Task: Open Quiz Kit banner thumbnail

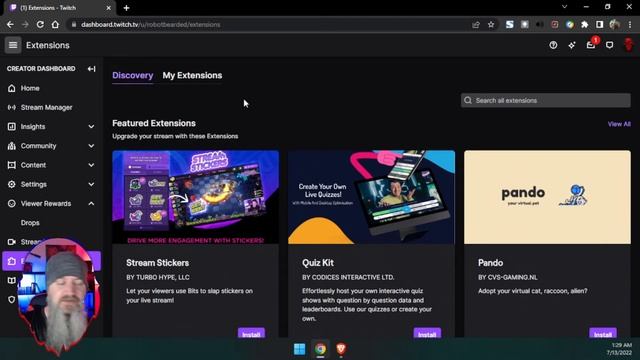Action: [x=371, y=197]
